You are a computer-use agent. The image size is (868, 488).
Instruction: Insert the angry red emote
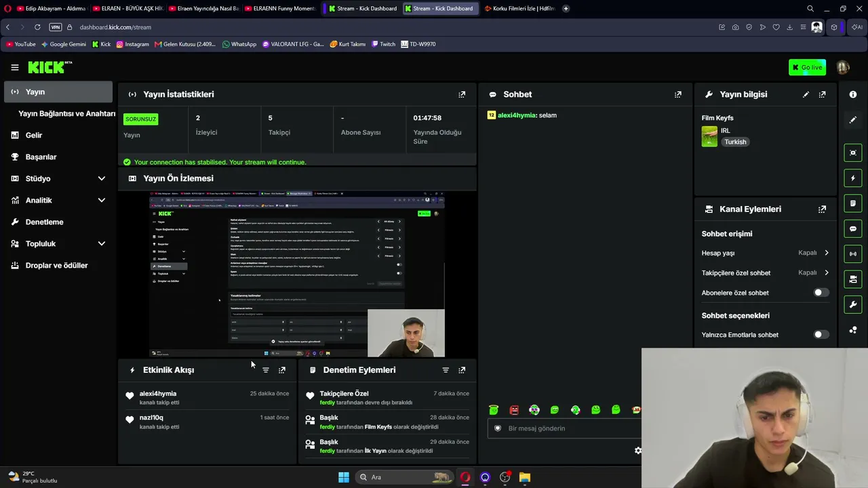click(514, 410)
